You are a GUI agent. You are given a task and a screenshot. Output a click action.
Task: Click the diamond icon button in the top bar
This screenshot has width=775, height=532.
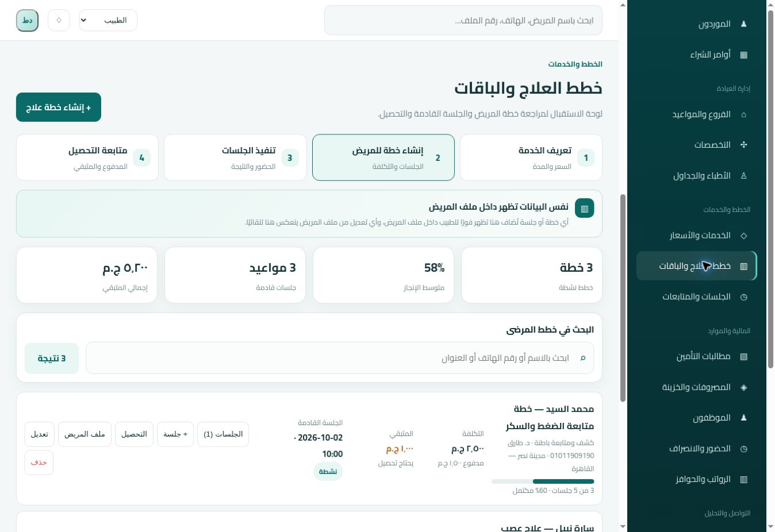(x=59, y=20)
